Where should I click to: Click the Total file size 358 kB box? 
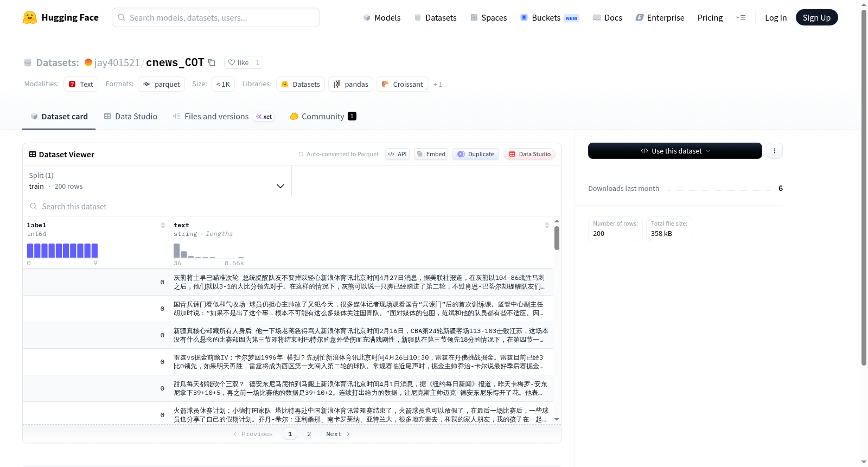[x=669, y=229]
